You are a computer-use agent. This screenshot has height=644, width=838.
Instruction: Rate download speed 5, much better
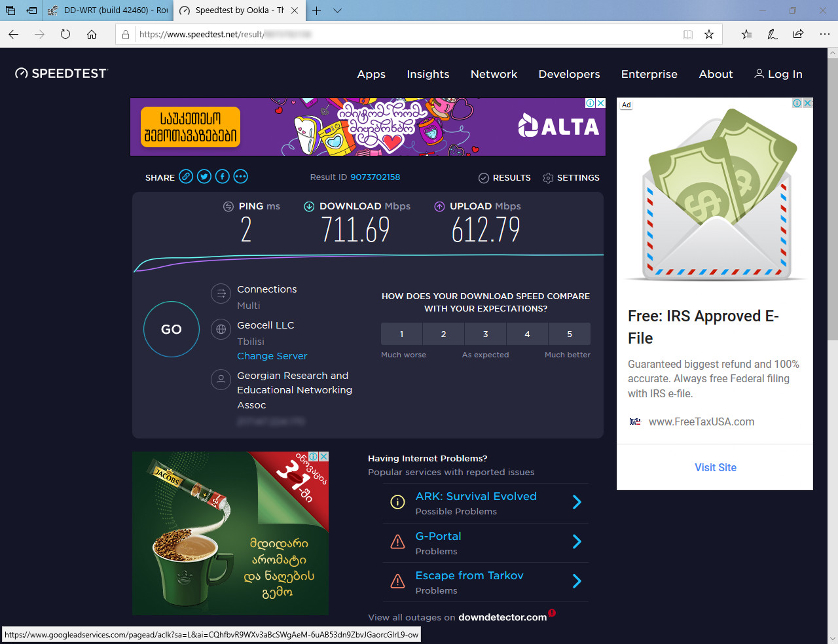pyautogui.click(x=570, y=334)
